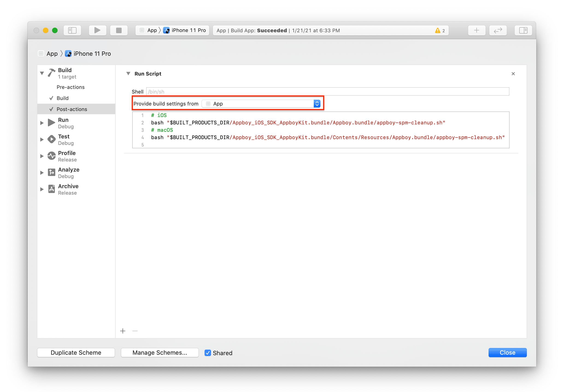Click the Stop button in toolbar
This screenshot has width=569, height=392.
(x=119, y=30)
